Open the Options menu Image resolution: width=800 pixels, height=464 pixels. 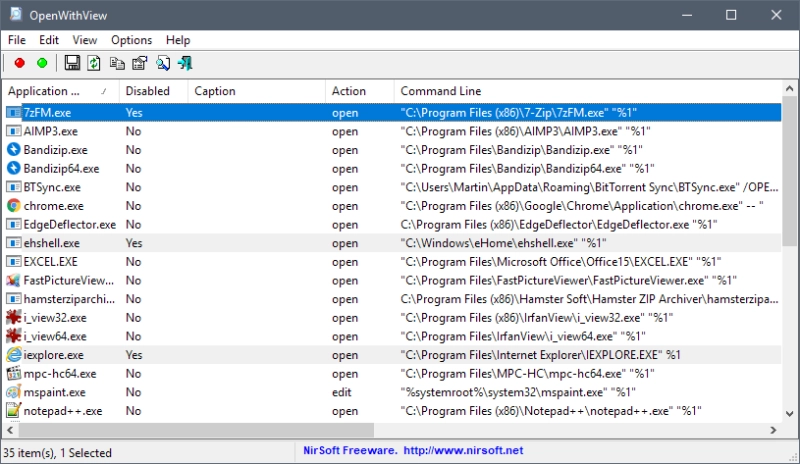(x=132, y=40)
